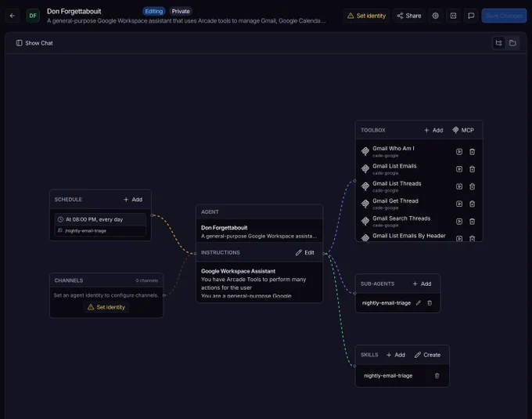The image size is (532, 419).
Task: Run the Gmail List Emails tool
Action: (x=459, y=169)
